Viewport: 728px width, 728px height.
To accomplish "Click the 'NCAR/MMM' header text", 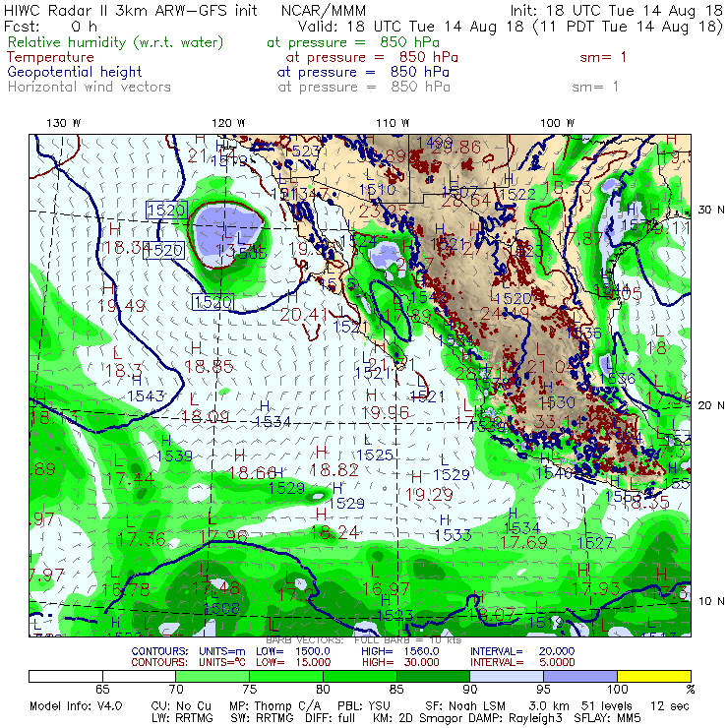I will (324, 11).
